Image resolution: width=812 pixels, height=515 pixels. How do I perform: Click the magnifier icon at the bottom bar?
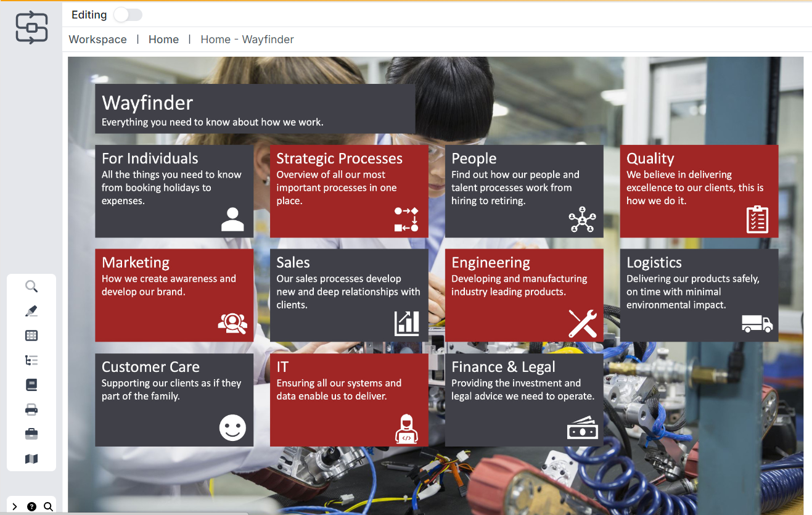point(48,506)
